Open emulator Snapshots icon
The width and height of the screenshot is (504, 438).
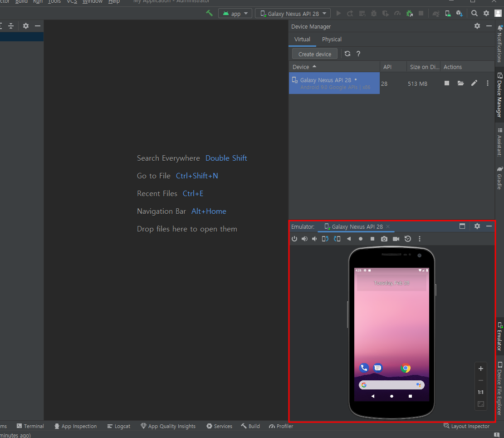pos(407,239)
